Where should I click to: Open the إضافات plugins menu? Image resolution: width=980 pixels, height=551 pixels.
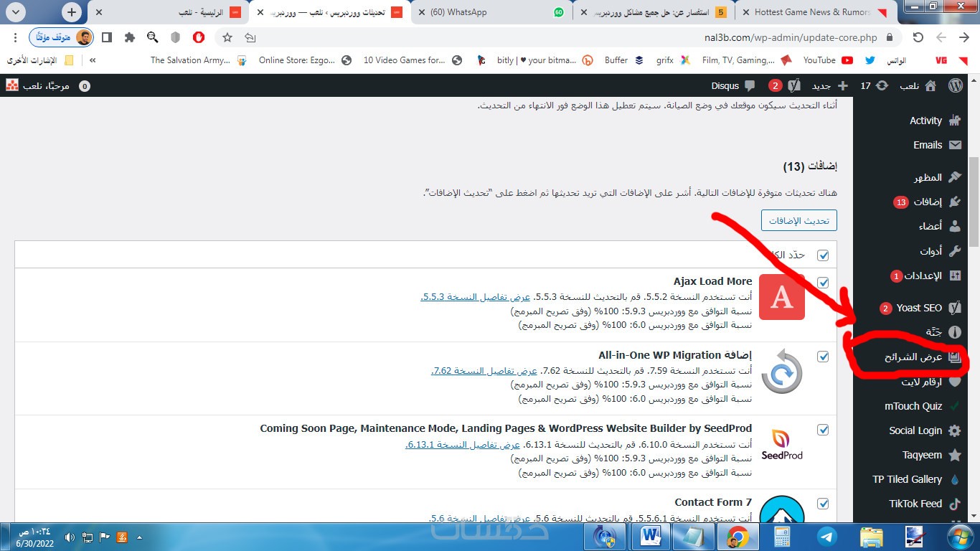click(x=927, y=202)
